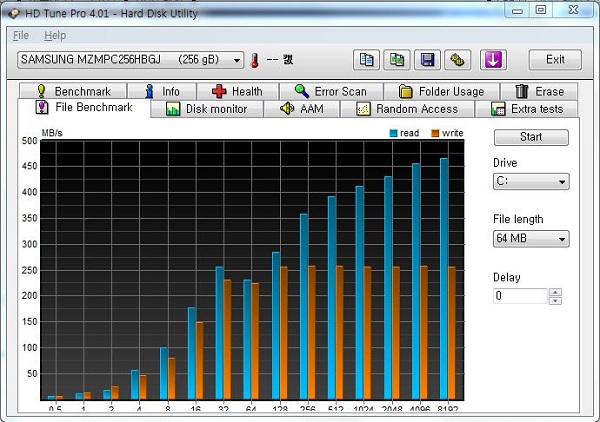Image resolution: width=600 pixels, height=422 pixels.
Task: Click the blue read bar for 8192
Action: pyautogui.click(x=444, y=279)
